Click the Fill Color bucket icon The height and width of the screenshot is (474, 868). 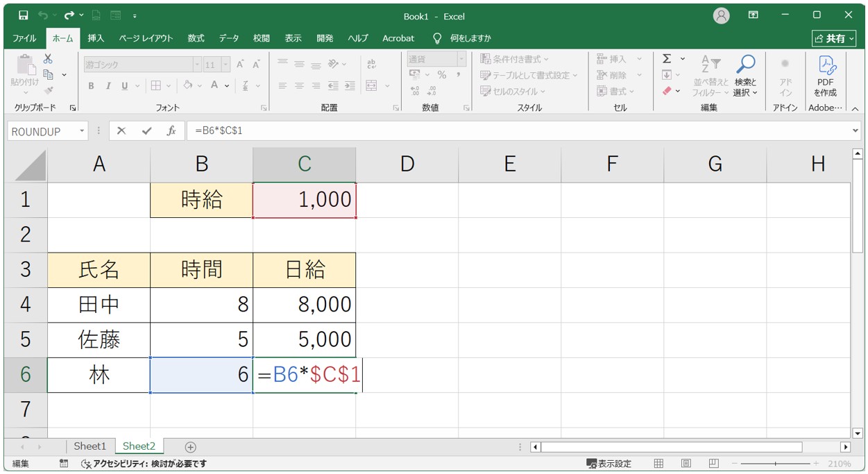tap(187, 86)
